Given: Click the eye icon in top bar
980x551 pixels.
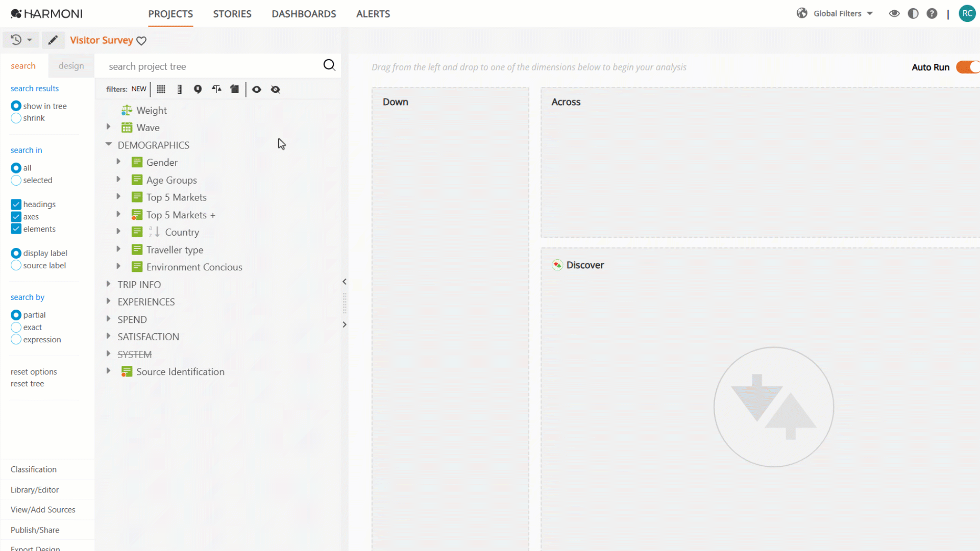Looking at the screenshot, I should tap(894, 14).
